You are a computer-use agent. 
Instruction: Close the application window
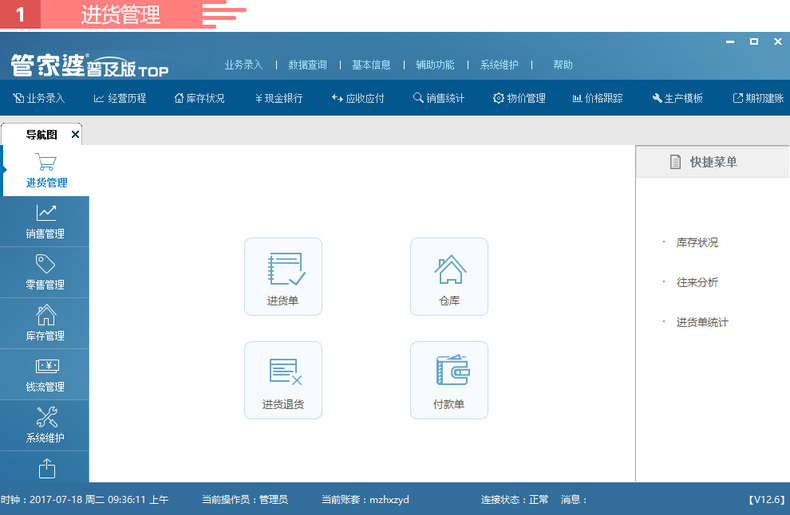click(x=778, y=42)
